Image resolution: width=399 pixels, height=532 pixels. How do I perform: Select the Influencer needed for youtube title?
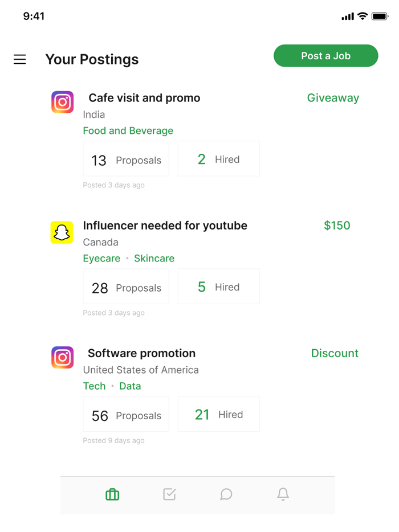165,226
